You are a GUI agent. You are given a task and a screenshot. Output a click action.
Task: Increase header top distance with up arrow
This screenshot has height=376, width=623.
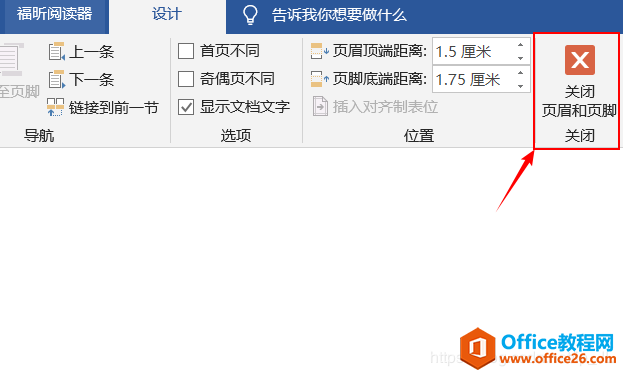[520, 45]
